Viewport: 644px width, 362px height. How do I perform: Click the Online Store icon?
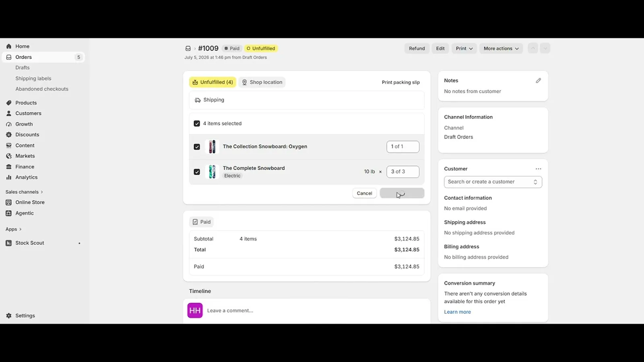click(9, 202)
